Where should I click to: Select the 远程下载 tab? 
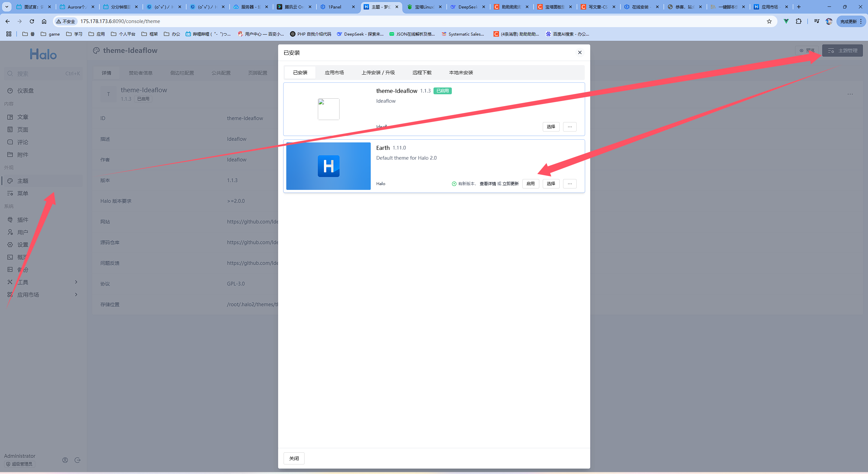pos(422,73)
